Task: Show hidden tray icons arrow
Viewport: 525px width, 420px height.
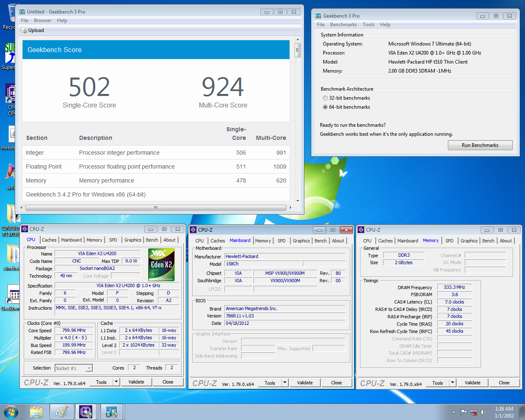Action: [x=454, y=412]
